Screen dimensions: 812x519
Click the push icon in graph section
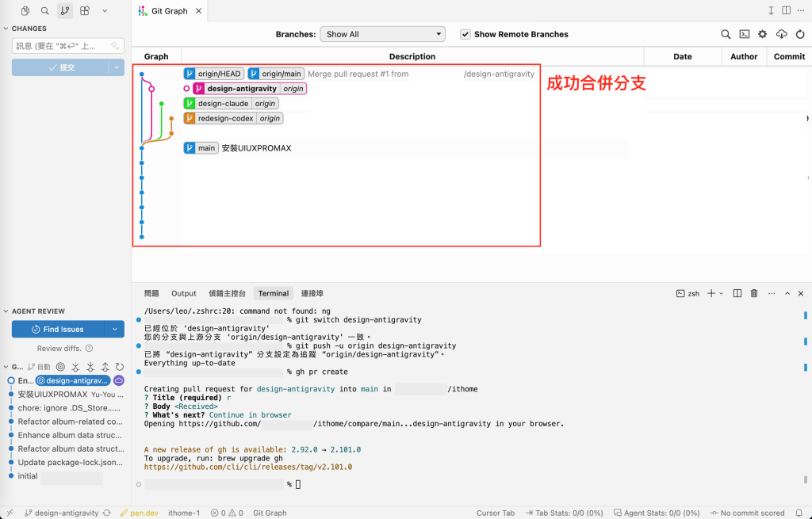[105, 367]
